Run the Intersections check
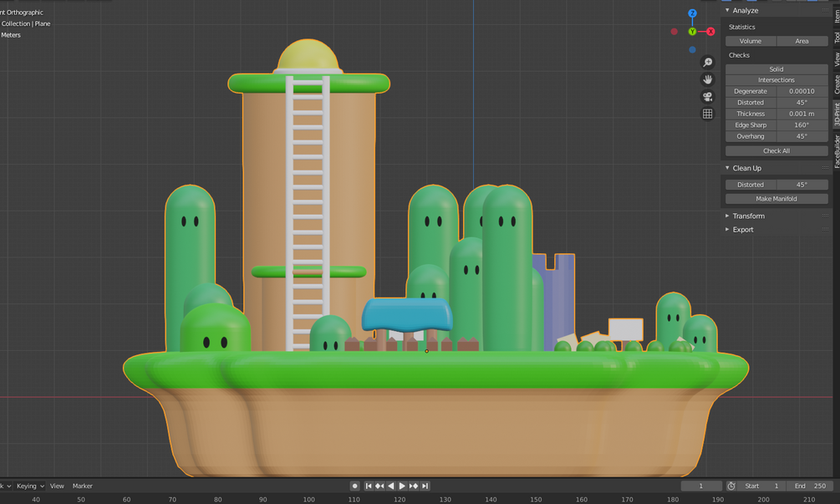Screen dimensions: 840x504 (776, 79)
